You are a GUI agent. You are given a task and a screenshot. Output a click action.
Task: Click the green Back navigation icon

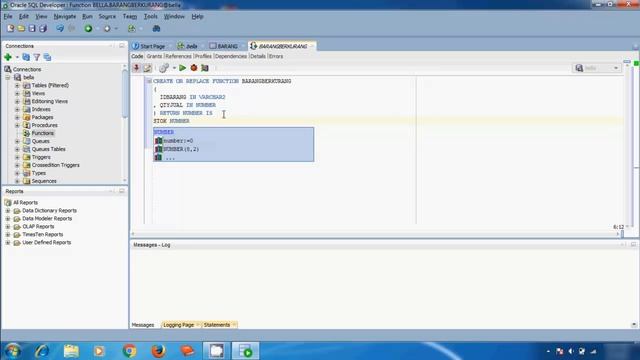pyautogui.click(x=88, y=29)
